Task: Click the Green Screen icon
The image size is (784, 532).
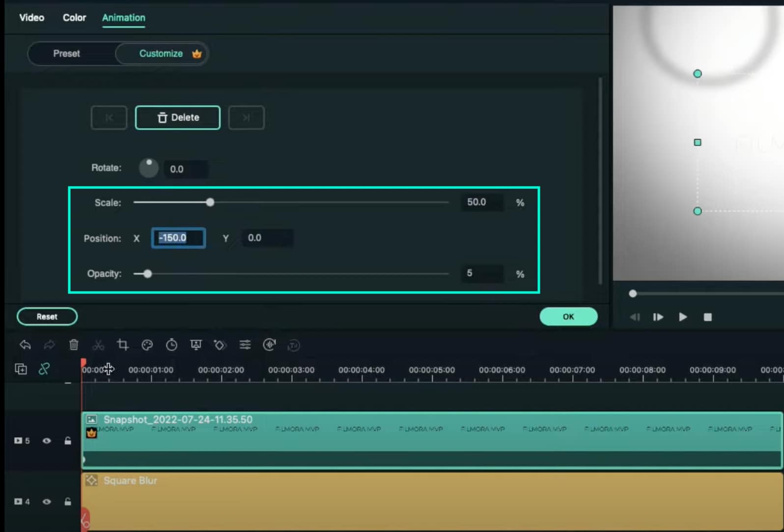Action: (x=196, y=345)
